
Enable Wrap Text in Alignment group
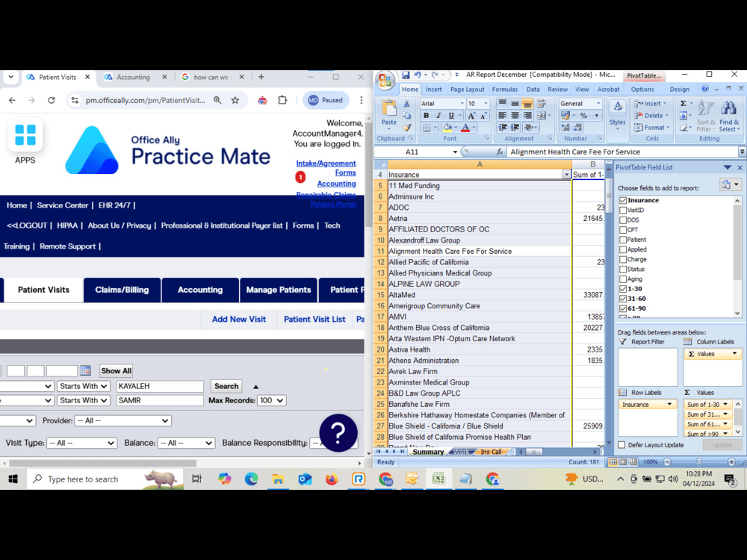(541, 103)
